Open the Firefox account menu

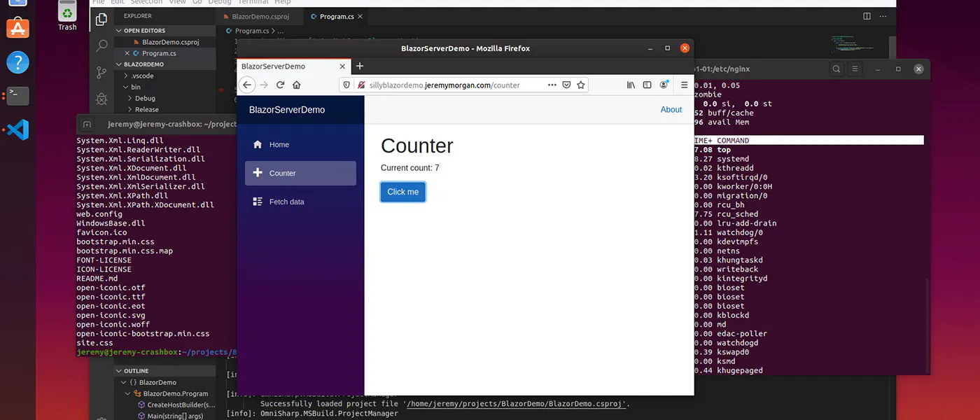click(664, 84)
